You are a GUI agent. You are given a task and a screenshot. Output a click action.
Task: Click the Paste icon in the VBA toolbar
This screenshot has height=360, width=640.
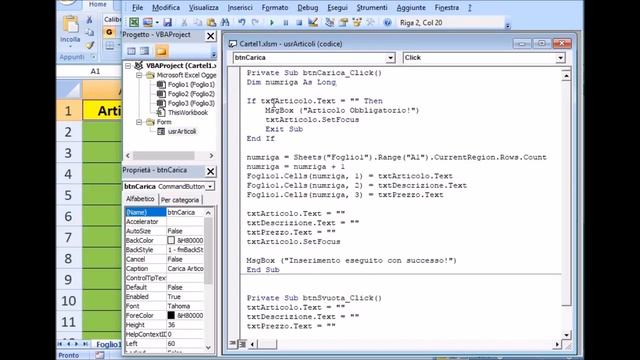211,22
